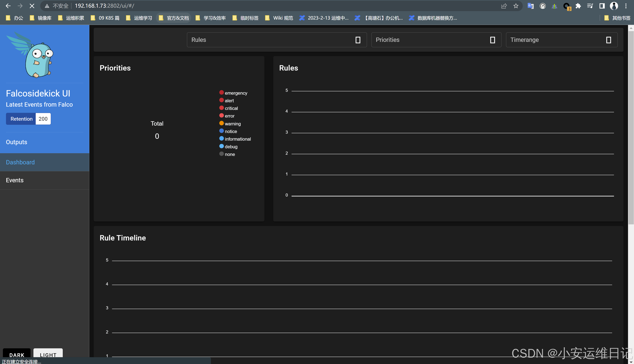Click the Latest Events from Falco subtitle
Screen dimensions: 634x364
tap(39, 105)
